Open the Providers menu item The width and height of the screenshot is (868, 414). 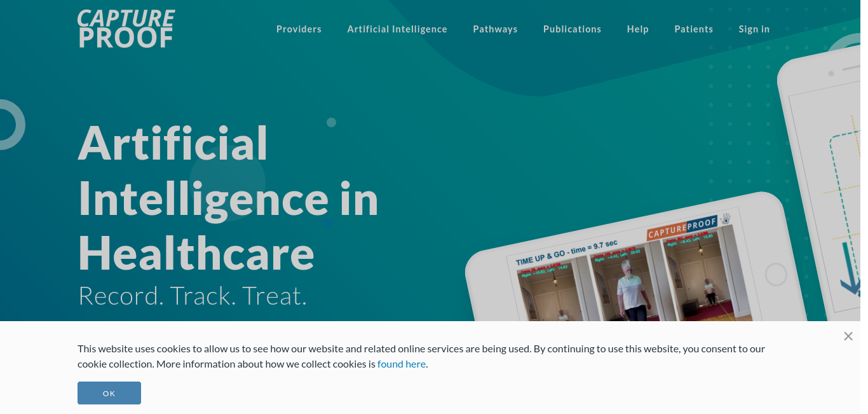coord(299,29)
